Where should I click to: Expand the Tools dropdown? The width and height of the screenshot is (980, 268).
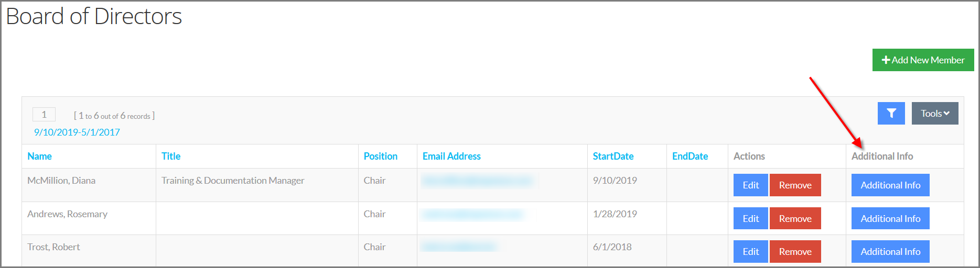pos(935,113)
